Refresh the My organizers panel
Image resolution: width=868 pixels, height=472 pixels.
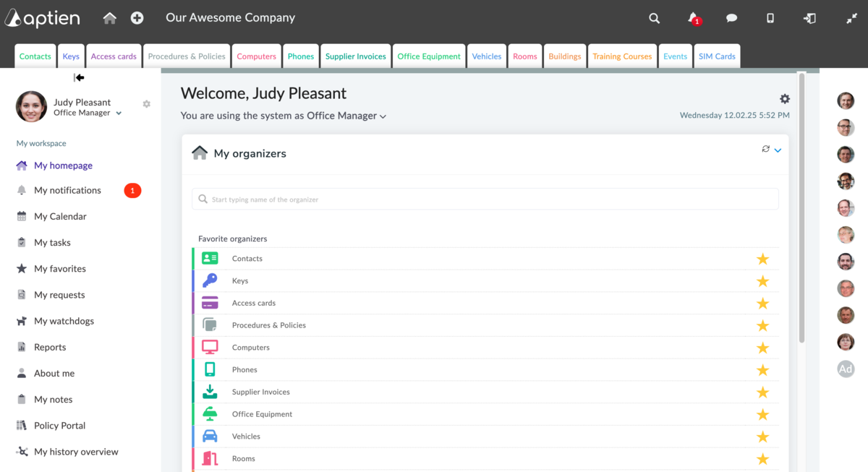765,149
